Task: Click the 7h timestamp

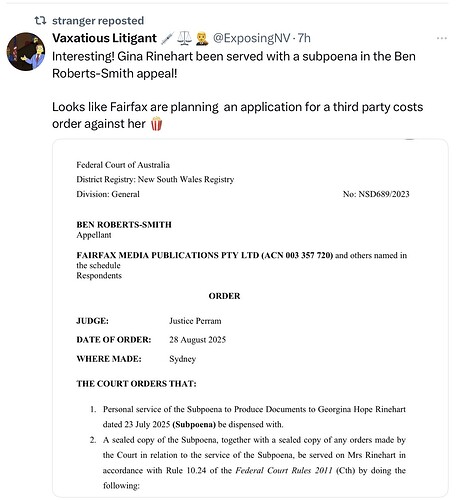Action: click(x=304, y=38)
